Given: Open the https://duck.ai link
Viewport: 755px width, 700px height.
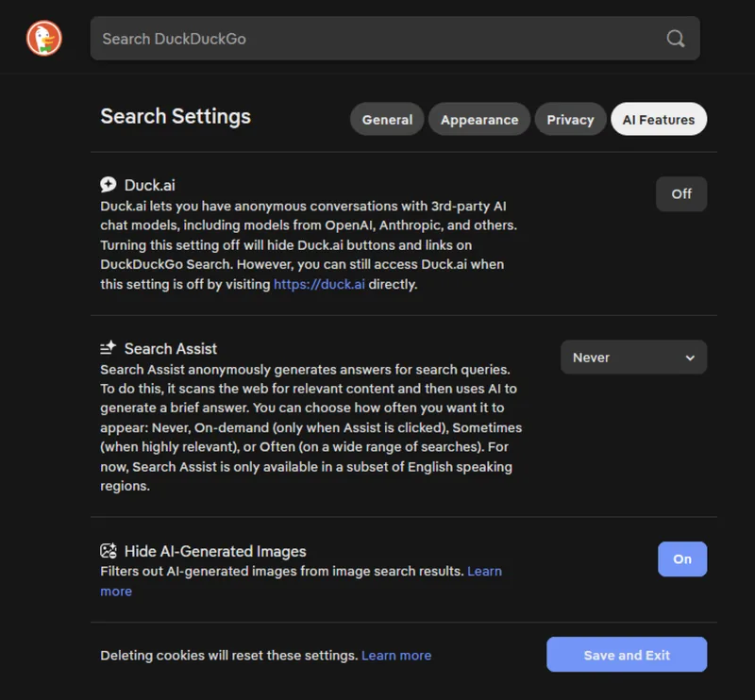Looking at the screenshot, I should [319, 285].
